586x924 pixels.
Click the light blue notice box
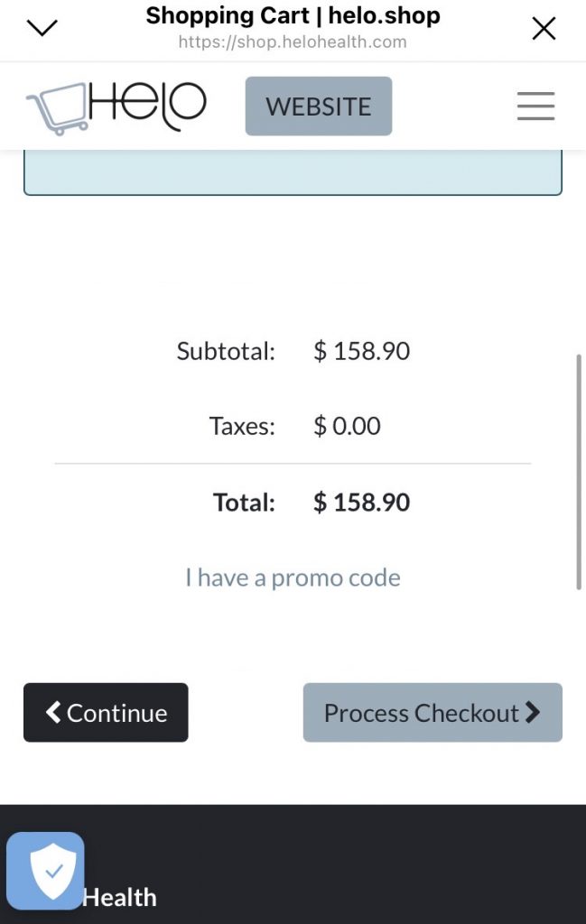293,172
